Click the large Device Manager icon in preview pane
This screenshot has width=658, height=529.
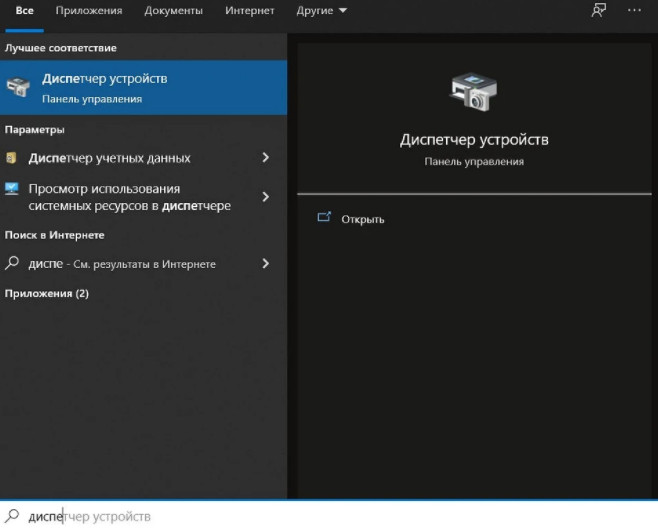click(x=473, y=93)
